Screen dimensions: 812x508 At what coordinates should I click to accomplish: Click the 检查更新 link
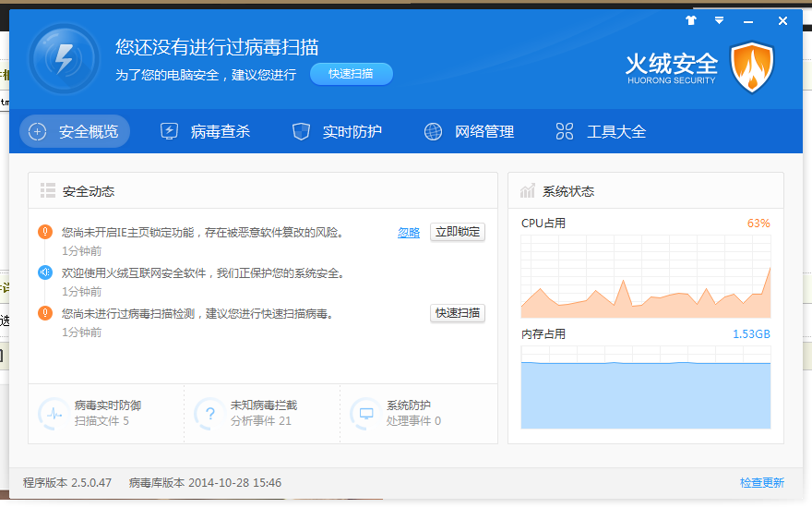762,483
